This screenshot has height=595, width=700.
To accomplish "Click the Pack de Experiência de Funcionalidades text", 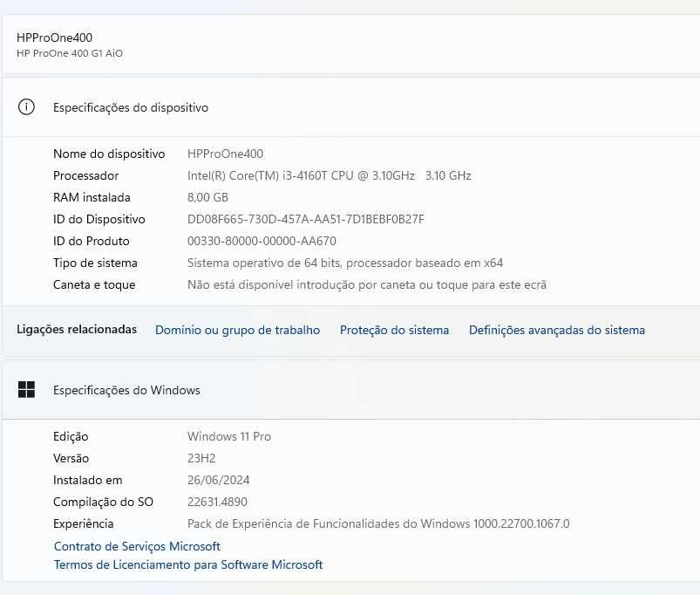I will (377, 523).
